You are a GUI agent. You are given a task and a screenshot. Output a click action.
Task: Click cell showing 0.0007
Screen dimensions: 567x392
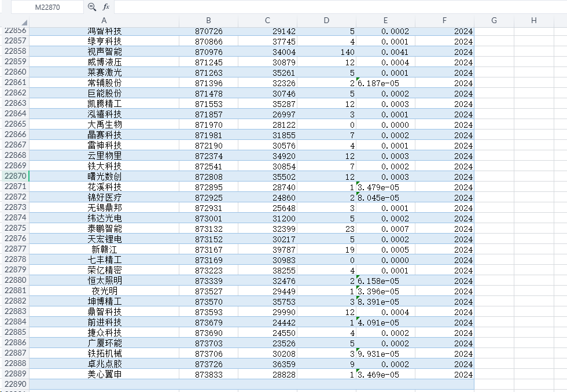(x=385, y=228)
